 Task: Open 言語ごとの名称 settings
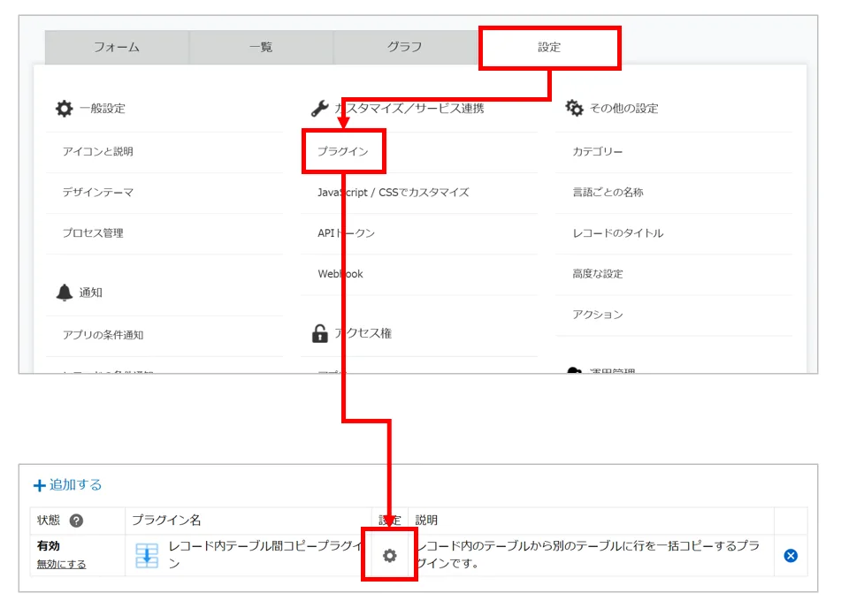pos(608,193)
